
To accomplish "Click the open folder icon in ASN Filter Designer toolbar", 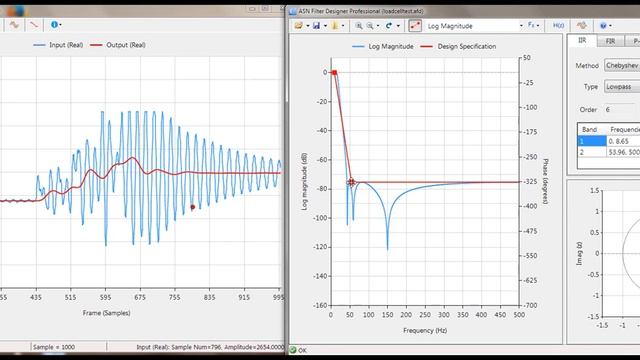I will (298, 26).
